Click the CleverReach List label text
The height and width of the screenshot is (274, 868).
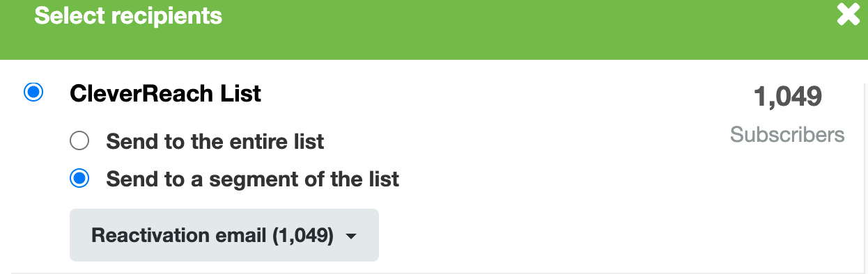tap(165, 93)
